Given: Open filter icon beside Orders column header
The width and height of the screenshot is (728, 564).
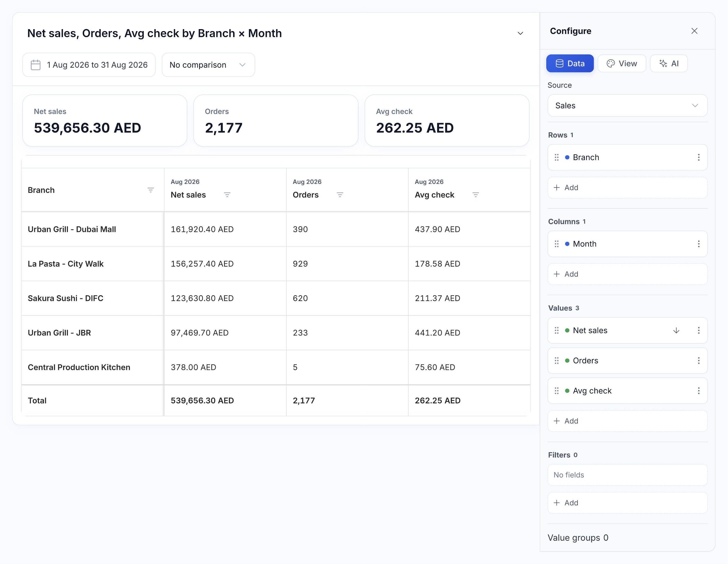Looking at the screenshot, I should 340,195.
